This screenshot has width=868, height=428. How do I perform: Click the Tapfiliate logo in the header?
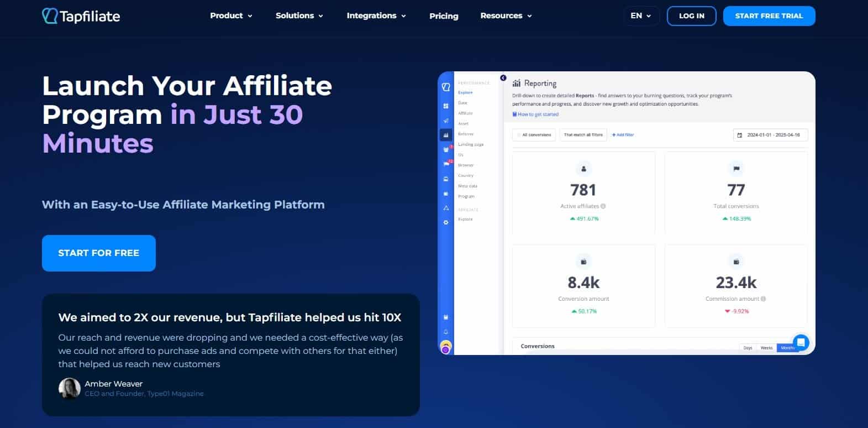(81, 16)
